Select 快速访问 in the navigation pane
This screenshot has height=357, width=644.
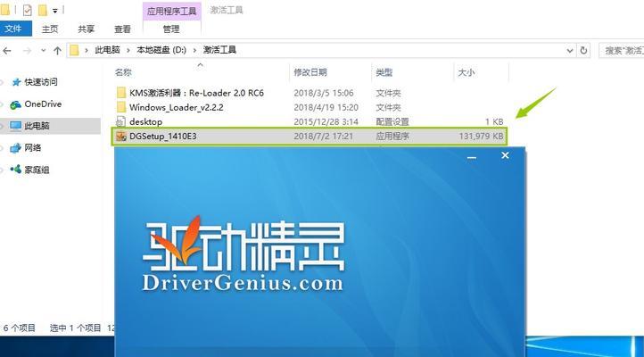click(x=41, y=82)
